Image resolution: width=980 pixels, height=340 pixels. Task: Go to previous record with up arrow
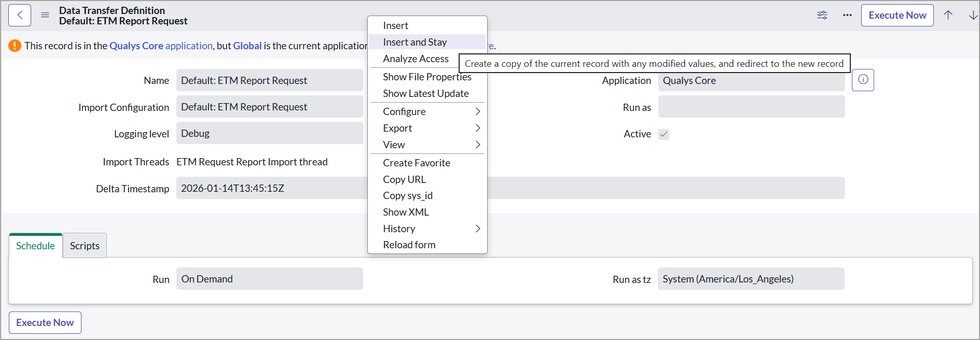point(948,15)
